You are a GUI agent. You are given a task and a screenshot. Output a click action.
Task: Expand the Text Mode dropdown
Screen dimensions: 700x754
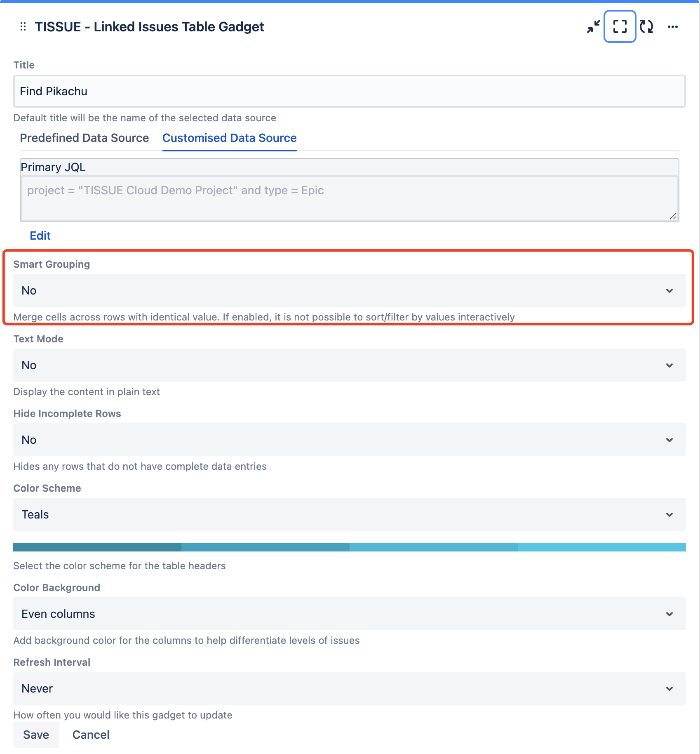pyautogui.click(x=349, y=365)
